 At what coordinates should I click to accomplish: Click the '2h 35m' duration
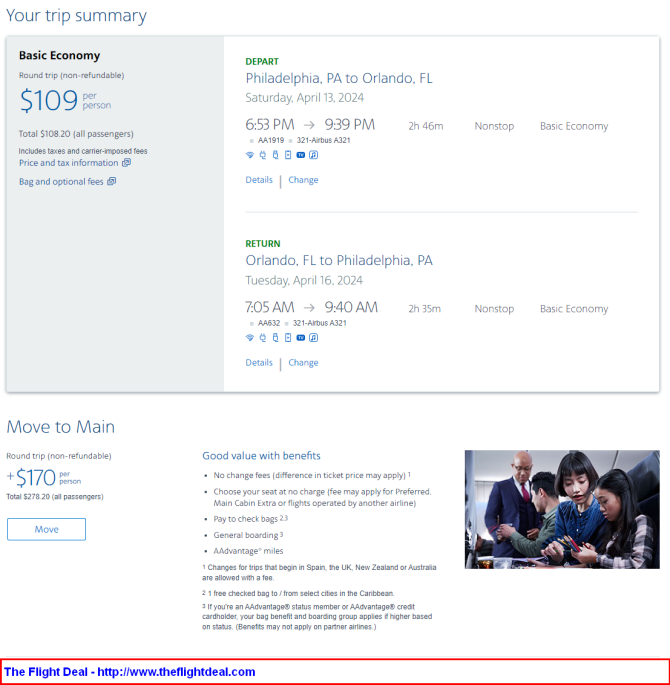click(x=425, y=308)
